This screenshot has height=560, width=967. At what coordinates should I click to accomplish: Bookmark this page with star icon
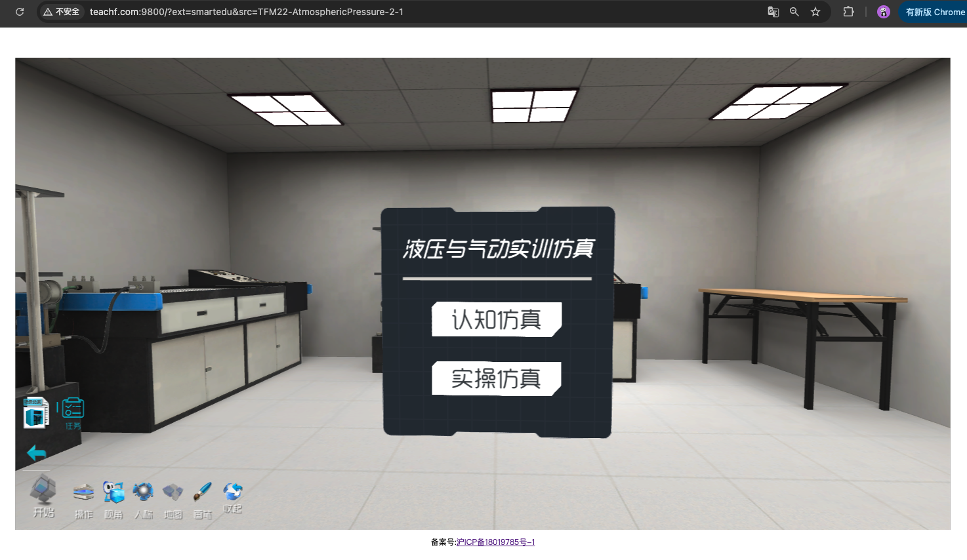coord(815,12)
